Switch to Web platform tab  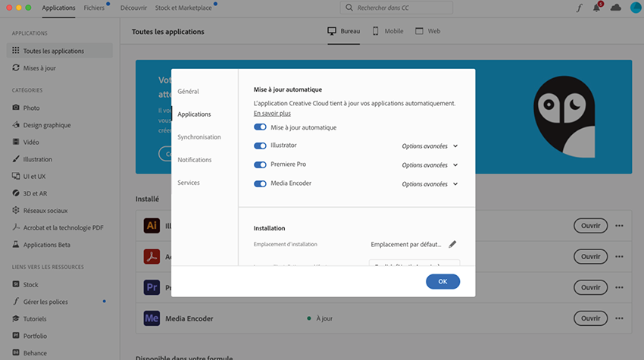click(427, 31)
